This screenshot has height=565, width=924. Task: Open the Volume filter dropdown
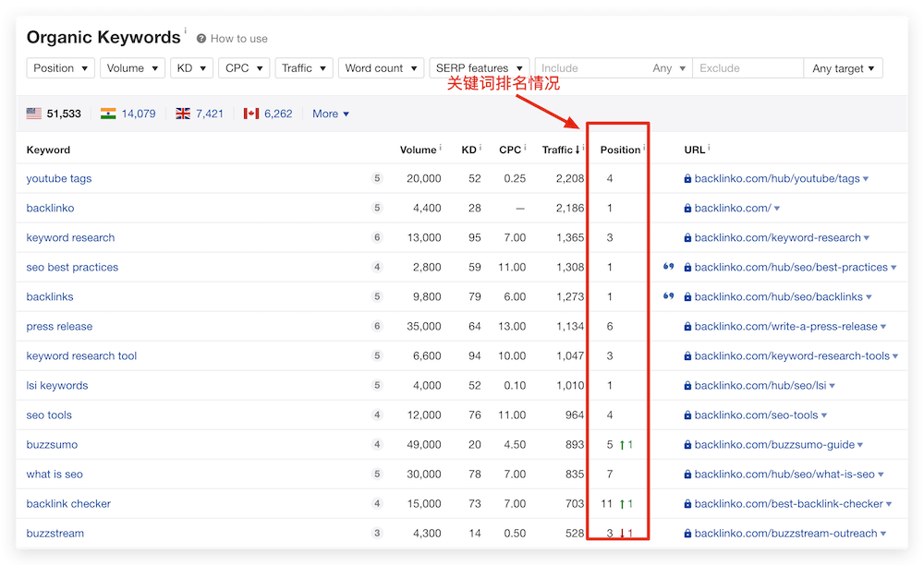132,68
